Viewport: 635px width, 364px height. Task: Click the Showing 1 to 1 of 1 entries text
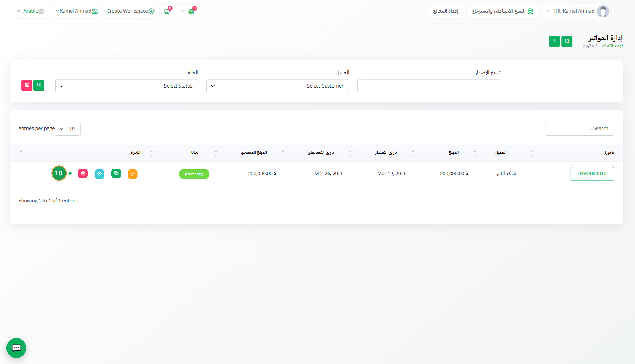click(48, 201)
